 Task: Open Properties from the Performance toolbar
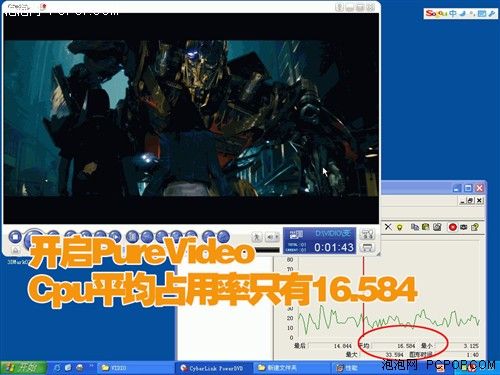coord(437,227)
